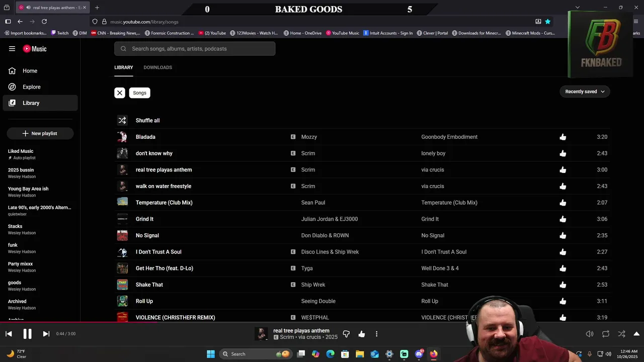Seek on the song progress bar
This screenshot has height=362, width=644.
pos(322,322)
